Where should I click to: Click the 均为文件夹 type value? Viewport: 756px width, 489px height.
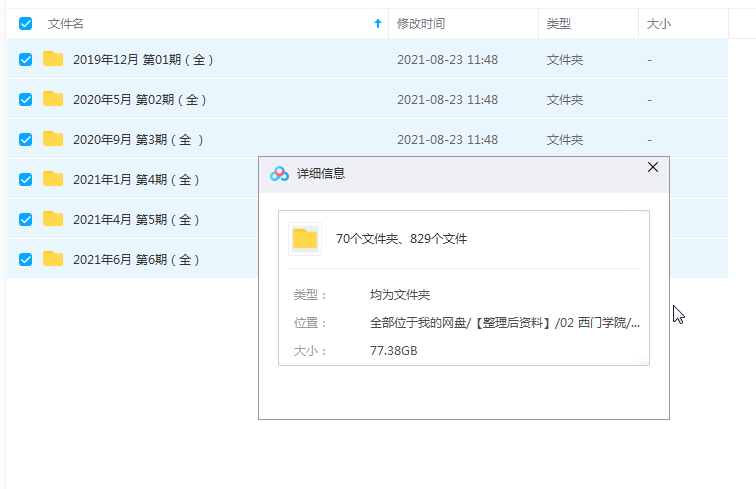click(400, 295)
